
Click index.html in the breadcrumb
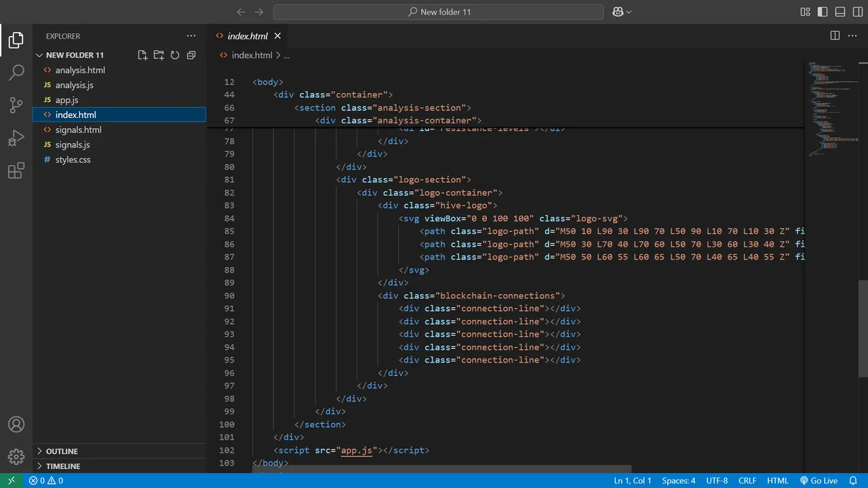(x=252, y=56)
